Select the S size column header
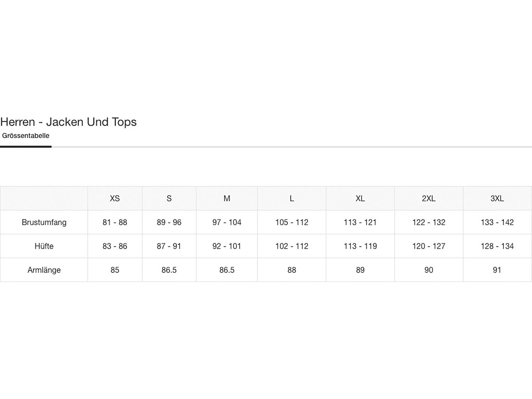Image resolution: width=532 pixels, height=399 pixels. [169, 199]
